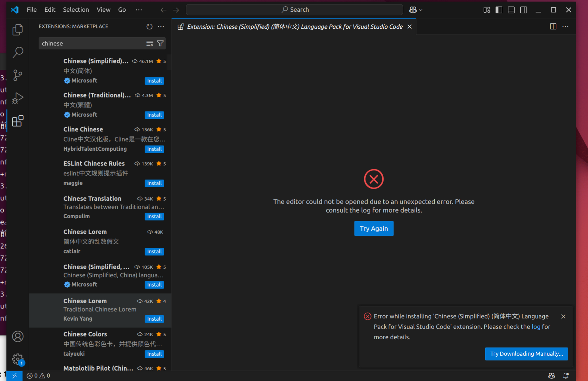Open the Accounts menu icon
Image resolution: width=588 pixels, height=381 pixels.
[x=18, y=336]
